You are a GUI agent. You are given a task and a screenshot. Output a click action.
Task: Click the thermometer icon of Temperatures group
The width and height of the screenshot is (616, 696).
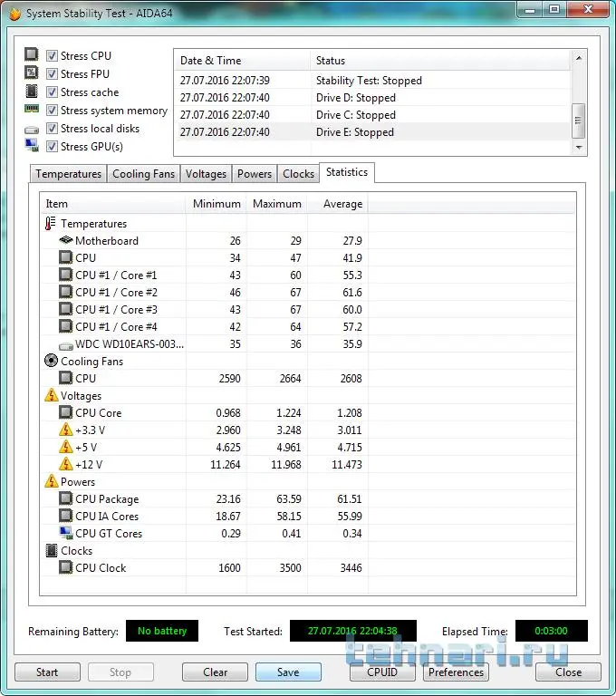click(50, 223)
